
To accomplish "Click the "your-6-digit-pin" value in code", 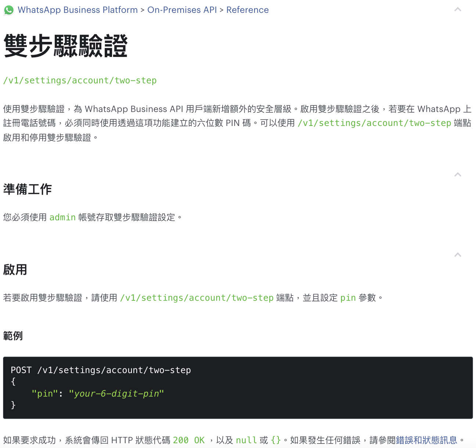I will (116, 394).
